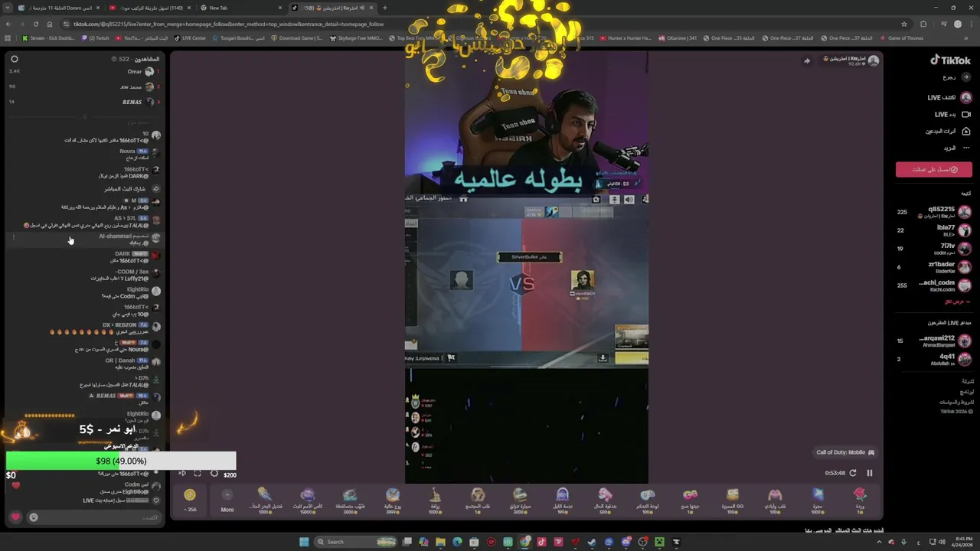Image resolution: width=980 pixels, height=551 pixels.
Task: Open the TikTok logo home link
Action: [950, 60]
